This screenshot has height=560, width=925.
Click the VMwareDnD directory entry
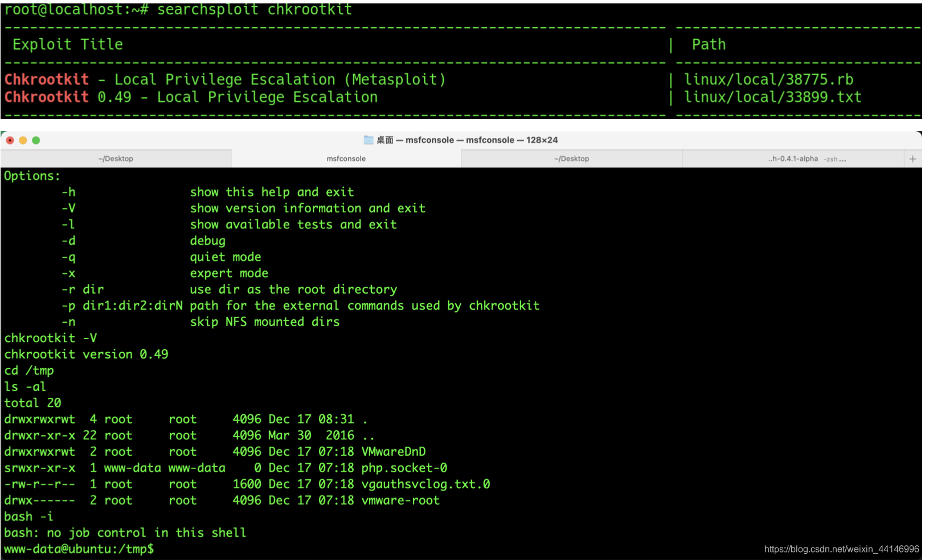[394, 452]
